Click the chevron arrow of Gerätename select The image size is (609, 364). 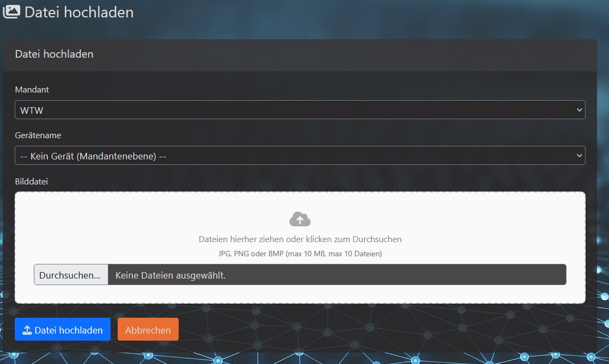click(x=578, y=156)
